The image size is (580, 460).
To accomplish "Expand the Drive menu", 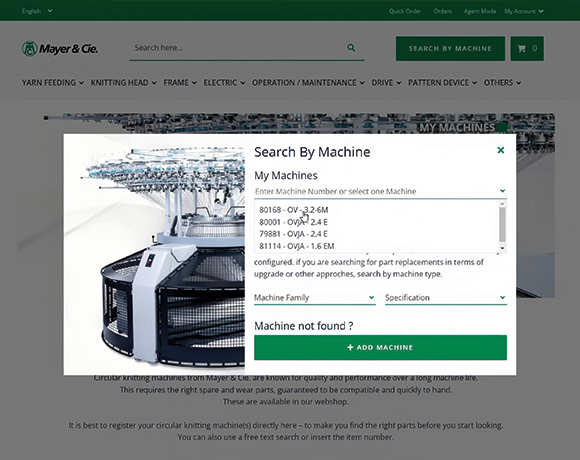I will (x=386, y=82).
